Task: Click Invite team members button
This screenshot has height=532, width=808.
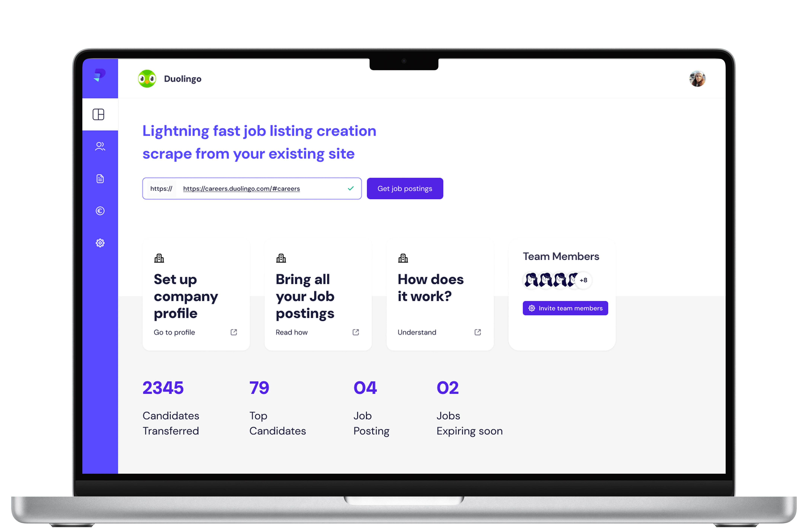Action: click(565, 308)
